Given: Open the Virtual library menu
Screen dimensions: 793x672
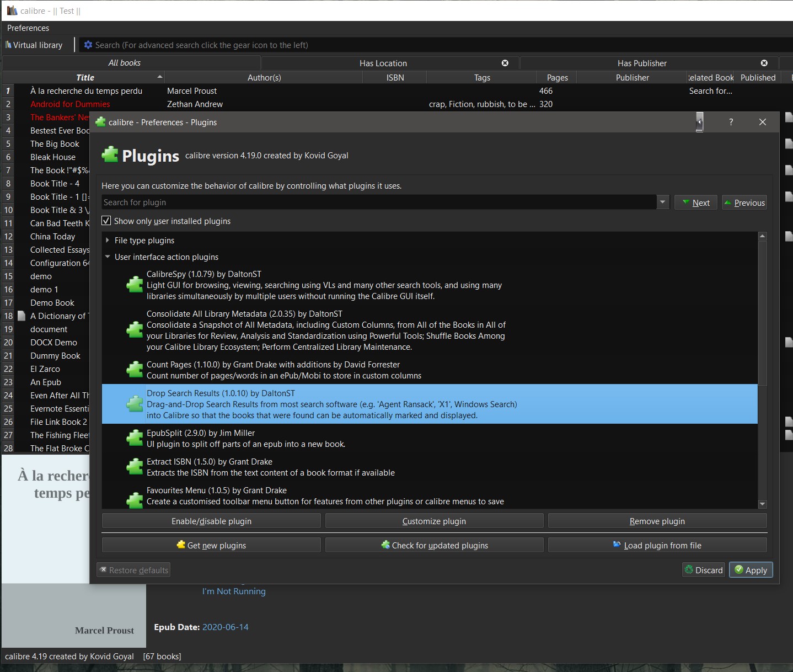Looking at the screenshot, I should [34, 45].
